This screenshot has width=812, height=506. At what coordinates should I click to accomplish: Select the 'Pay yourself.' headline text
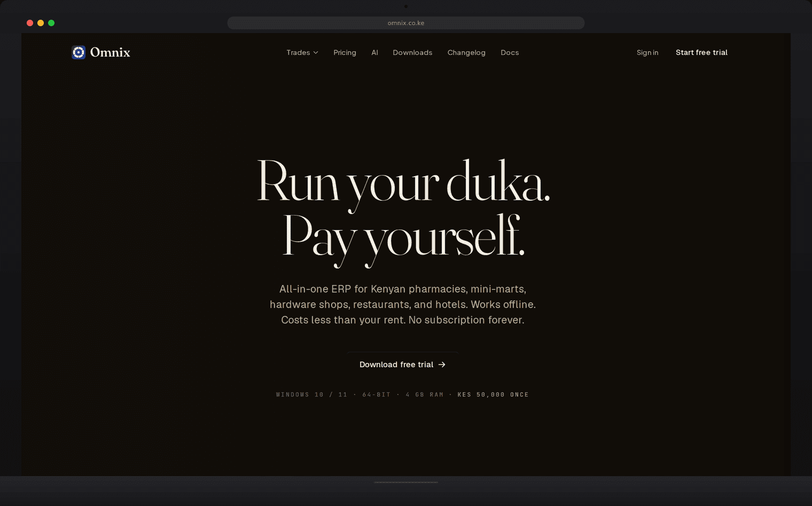click(x=403, y=240)
